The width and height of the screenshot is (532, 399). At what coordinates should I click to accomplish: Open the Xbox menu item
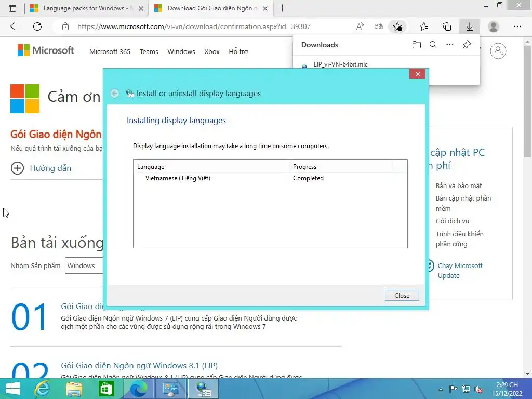coord(212,51)
